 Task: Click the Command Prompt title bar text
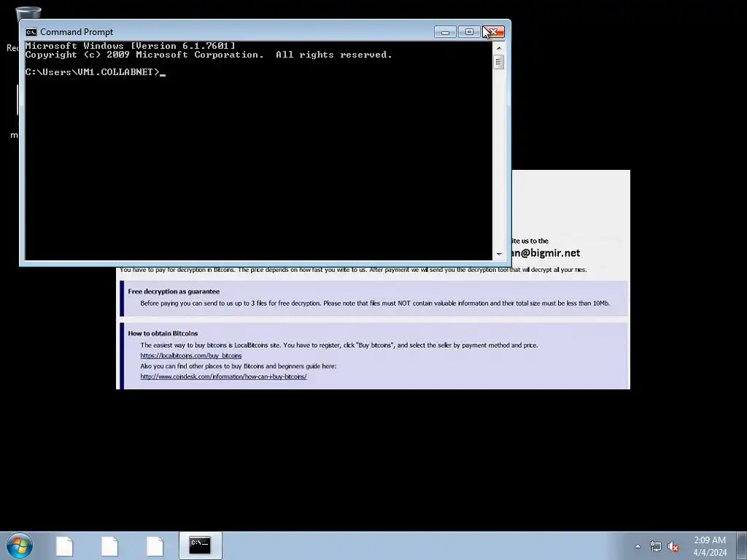click(x=77, y=32)
